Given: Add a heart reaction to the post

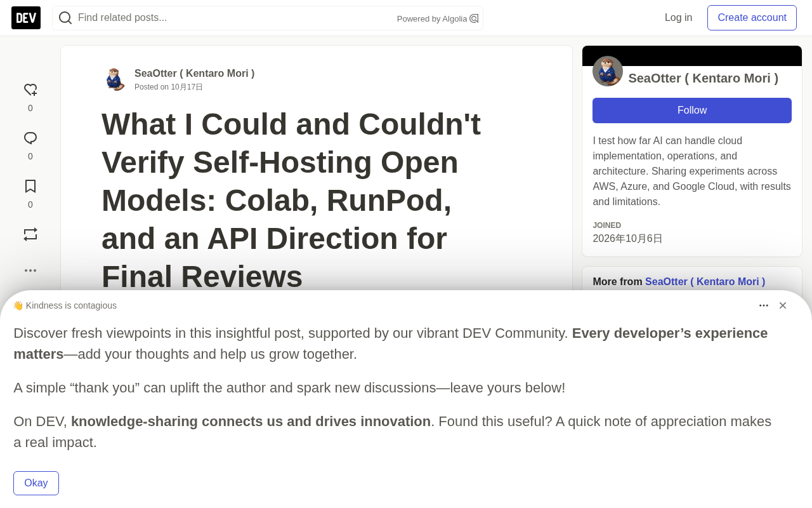Looking at the screenshot, I should tap(30, 90).
